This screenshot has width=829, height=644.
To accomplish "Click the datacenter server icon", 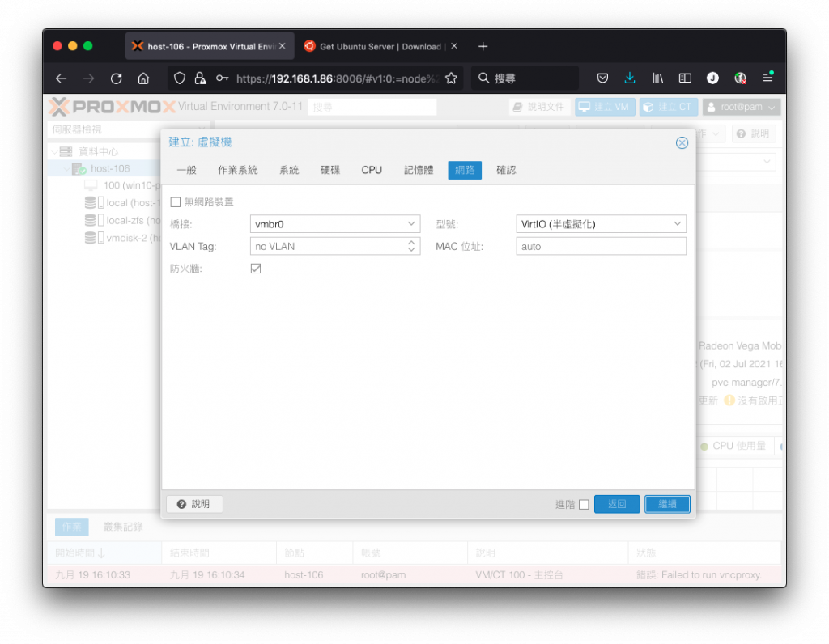I will 66,152.
